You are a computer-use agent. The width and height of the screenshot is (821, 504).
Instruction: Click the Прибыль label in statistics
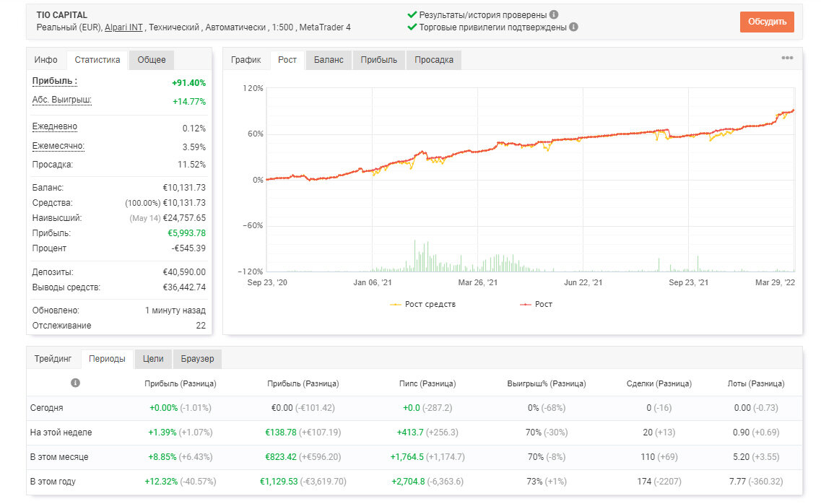coord(54,81)
